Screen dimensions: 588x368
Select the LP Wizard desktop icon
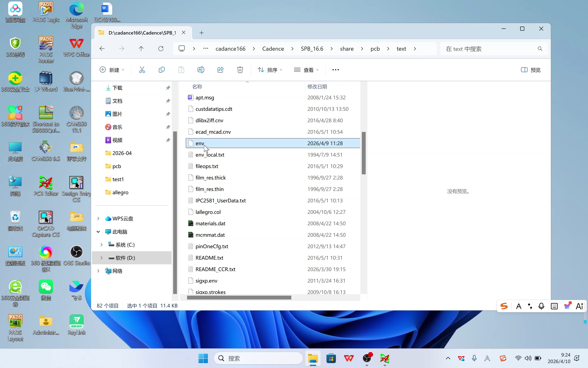[x=46, y=82]
